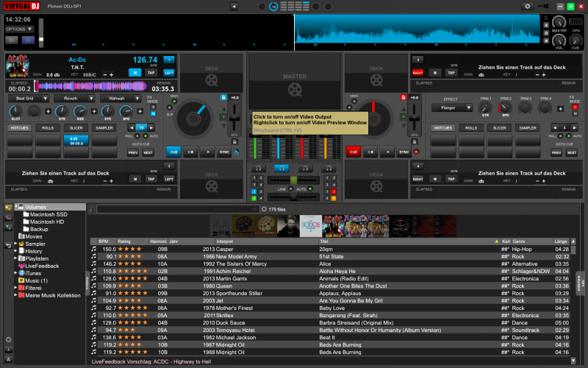Toggle ROLL loop mode on deck 1

137,136
